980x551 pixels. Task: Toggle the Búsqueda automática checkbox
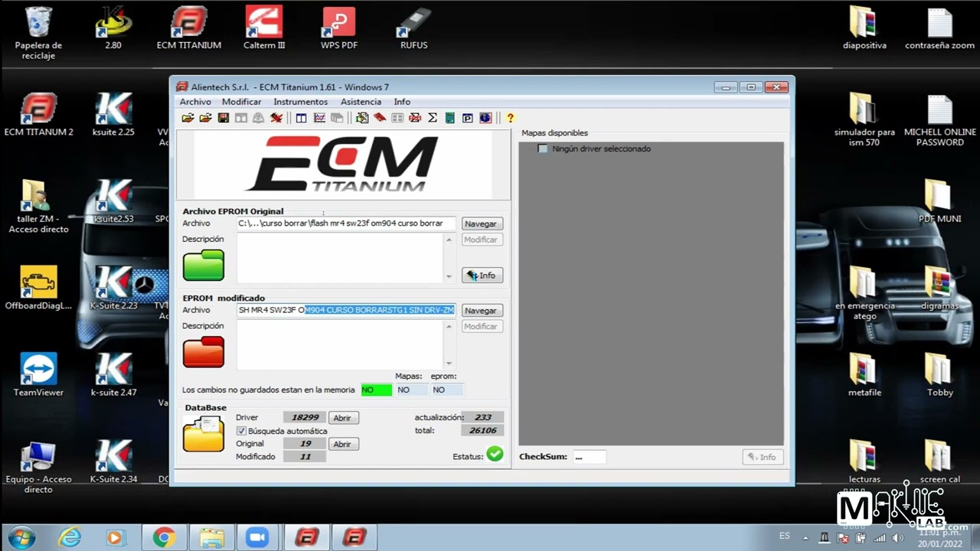pyautogui.click(x=241, y=431)
